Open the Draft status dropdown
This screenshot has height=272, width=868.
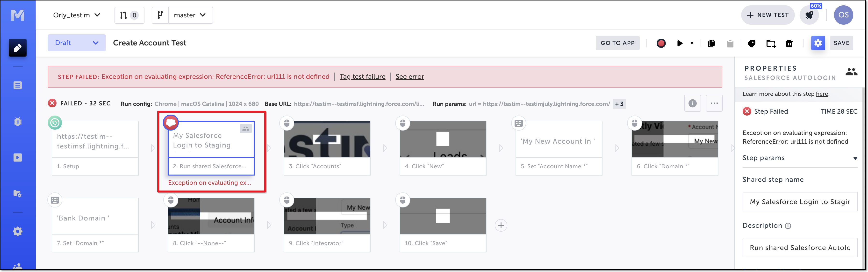tap(77, 43)
